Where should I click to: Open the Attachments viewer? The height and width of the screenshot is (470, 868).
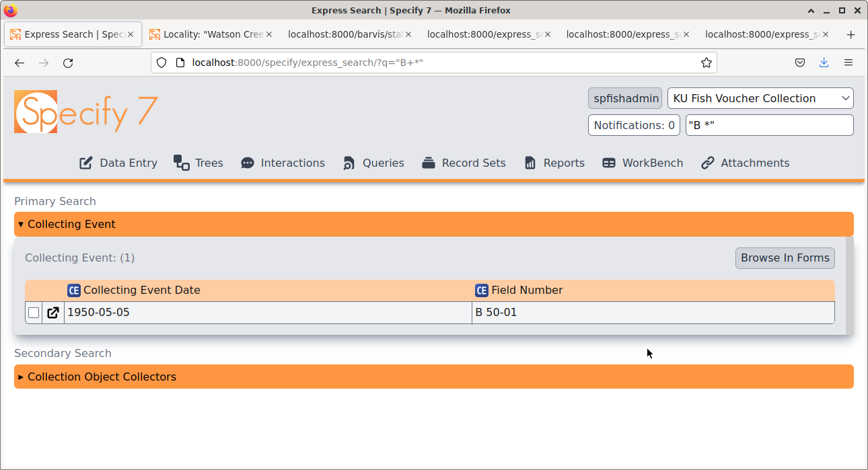tap(745, 163)
